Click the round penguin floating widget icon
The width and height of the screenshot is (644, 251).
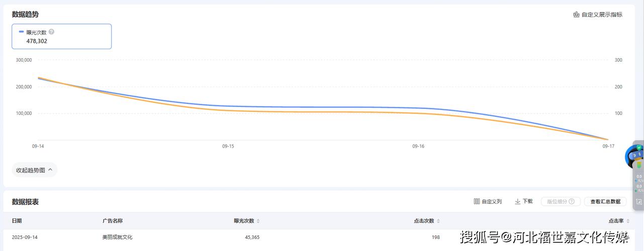(x=633, y=156)
